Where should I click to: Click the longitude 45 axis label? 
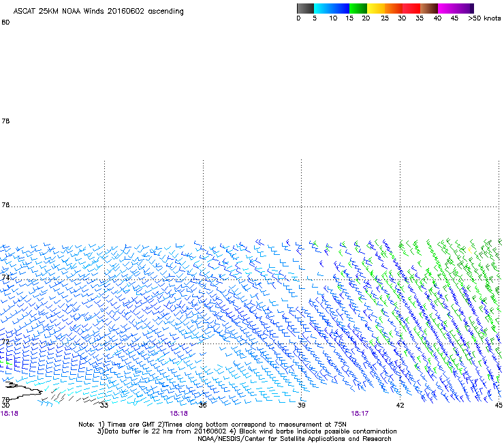pos(499,405)
